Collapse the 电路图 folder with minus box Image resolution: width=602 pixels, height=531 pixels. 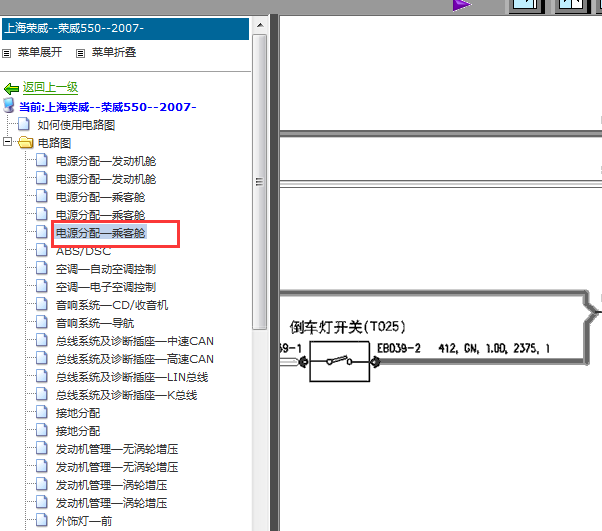[x=7, y=142]
